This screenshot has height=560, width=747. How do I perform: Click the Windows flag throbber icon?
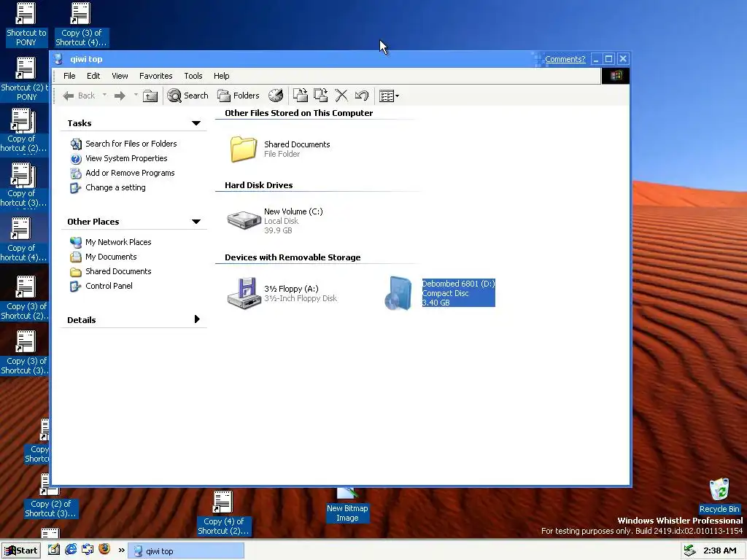616,76
